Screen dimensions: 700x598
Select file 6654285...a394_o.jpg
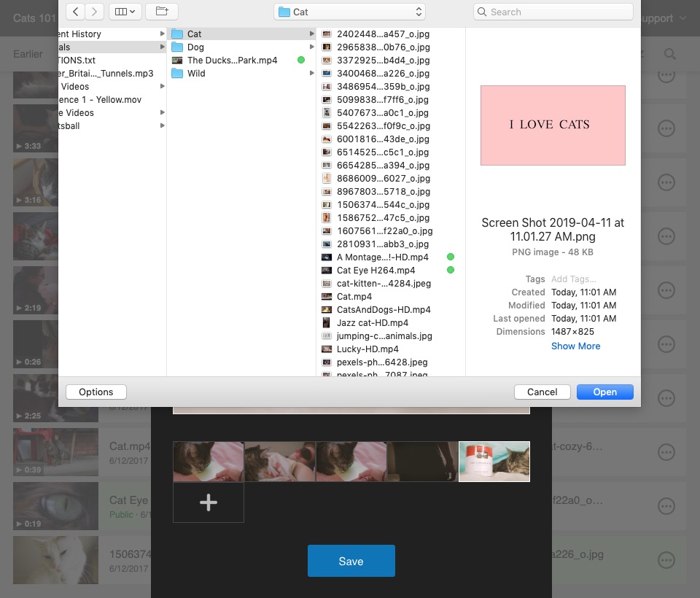point(391,166)
